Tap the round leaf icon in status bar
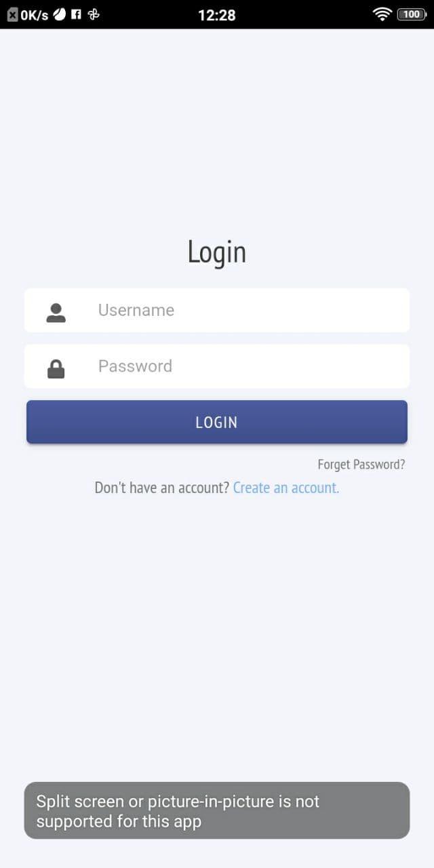Image resolution: width=434 pixels, height=868 pixels. [60, 14]
